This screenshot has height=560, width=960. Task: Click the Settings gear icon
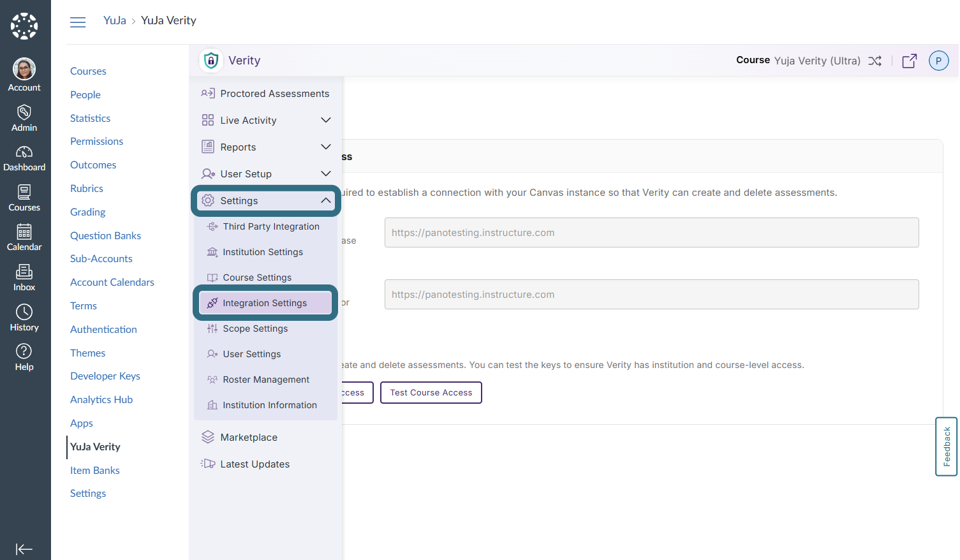[x=208, y=200]
